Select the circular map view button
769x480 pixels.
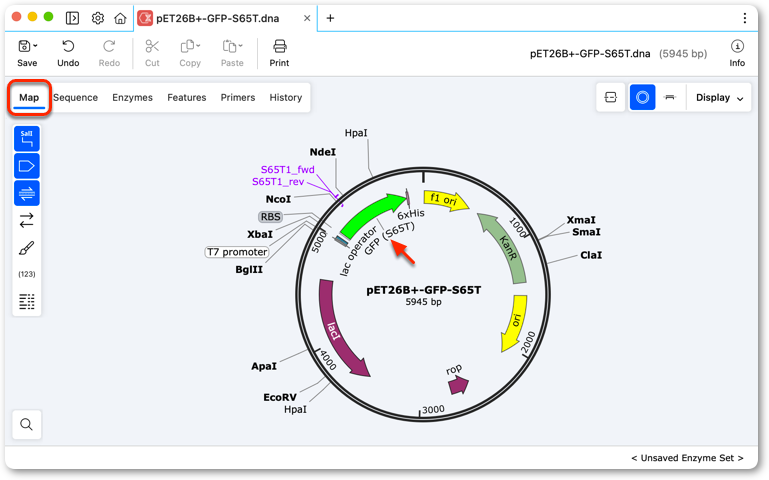[642, 97]
